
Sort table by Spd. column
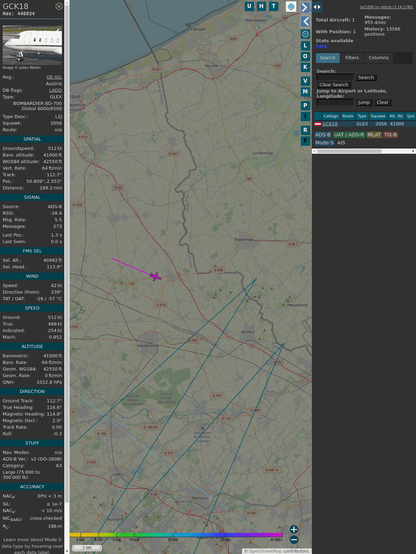410,116
